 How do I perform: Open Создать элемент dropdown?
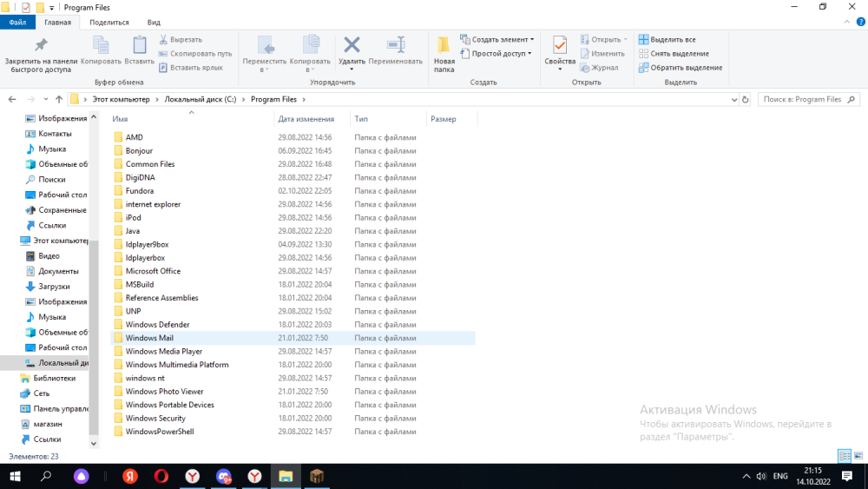(497, 39)
